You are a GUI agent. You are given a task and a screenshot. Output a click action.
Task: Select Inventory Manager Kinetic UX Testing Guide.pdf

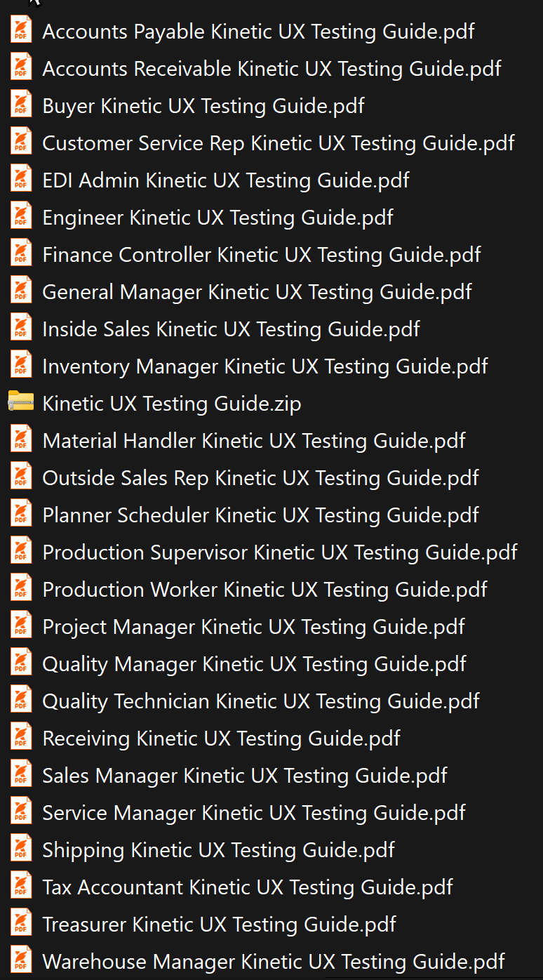[264, 366]
